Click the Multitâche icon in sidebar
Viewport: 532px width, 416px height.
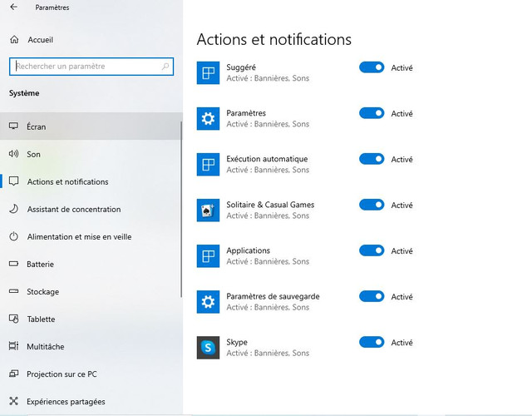13,346
